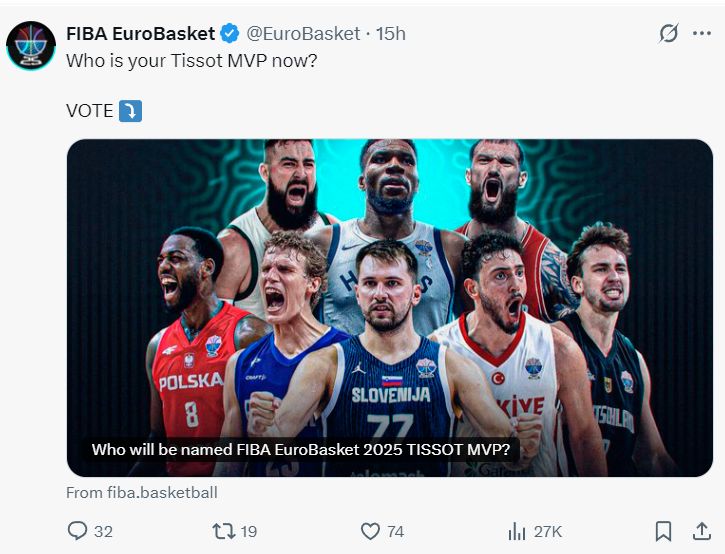Open the three-dot More options menu
This screenshot has height=554, width=725.
pos(702,34)
